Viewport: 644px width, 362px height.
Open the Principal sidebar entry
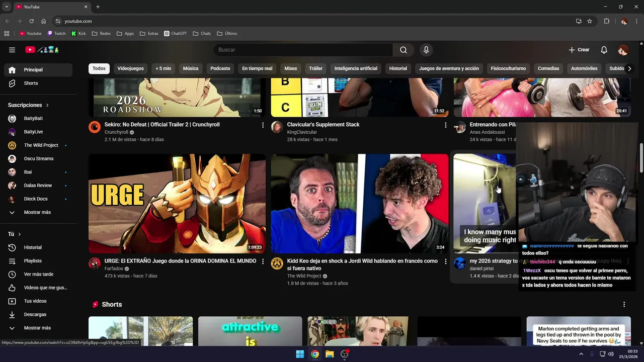tap(38, 70)
